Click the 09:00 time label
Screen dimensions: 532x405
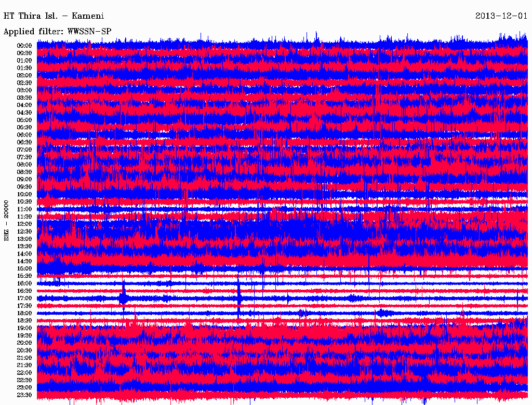[x=24, y=180]
